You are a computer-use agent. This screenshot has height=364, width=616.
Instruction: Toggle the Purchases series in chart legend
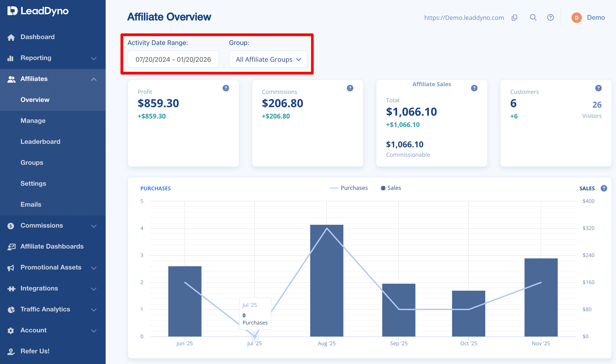pos(349,188)
